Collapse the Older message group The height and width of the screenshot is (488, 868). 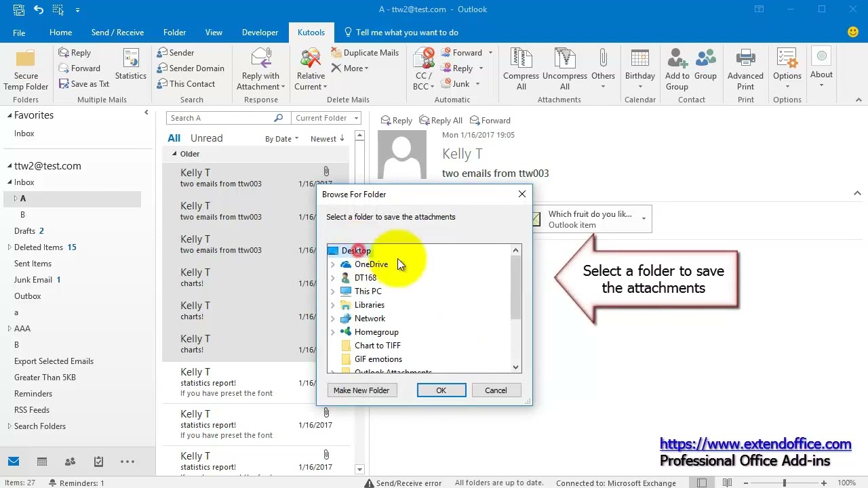[x=174, y=154]
